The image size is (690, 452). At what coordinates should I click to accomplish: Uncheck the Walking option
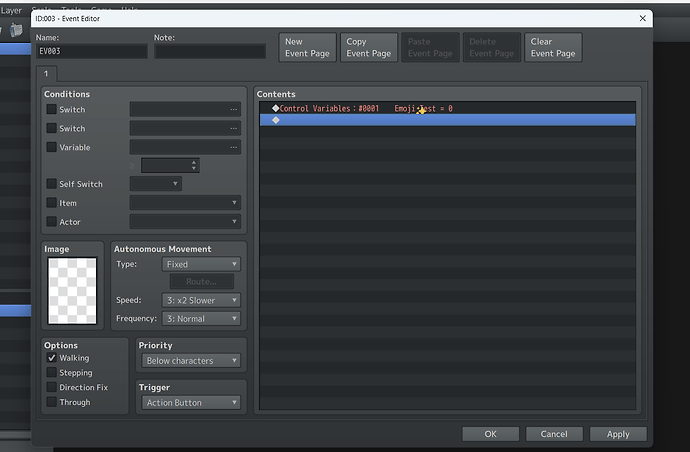coord(51,358)
